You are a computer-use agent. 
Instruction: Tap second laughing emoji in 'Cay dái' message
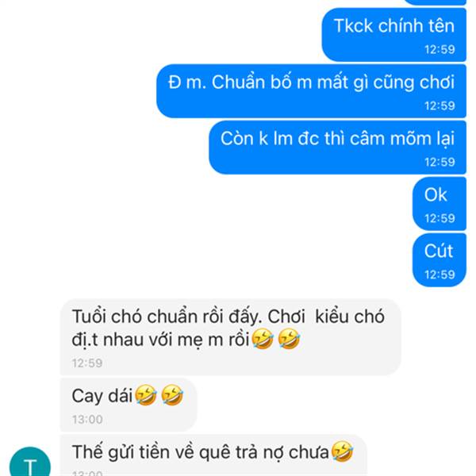(172, 395)
